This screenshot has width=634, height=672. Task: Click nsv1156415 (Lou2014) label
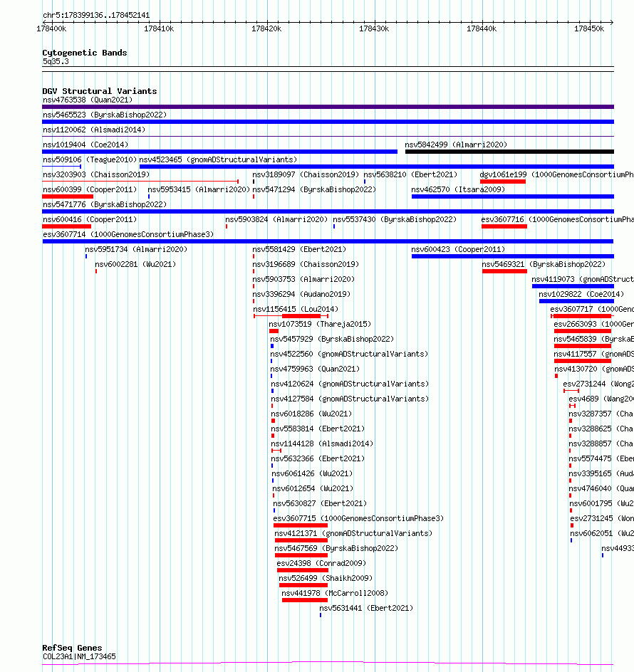296,309
